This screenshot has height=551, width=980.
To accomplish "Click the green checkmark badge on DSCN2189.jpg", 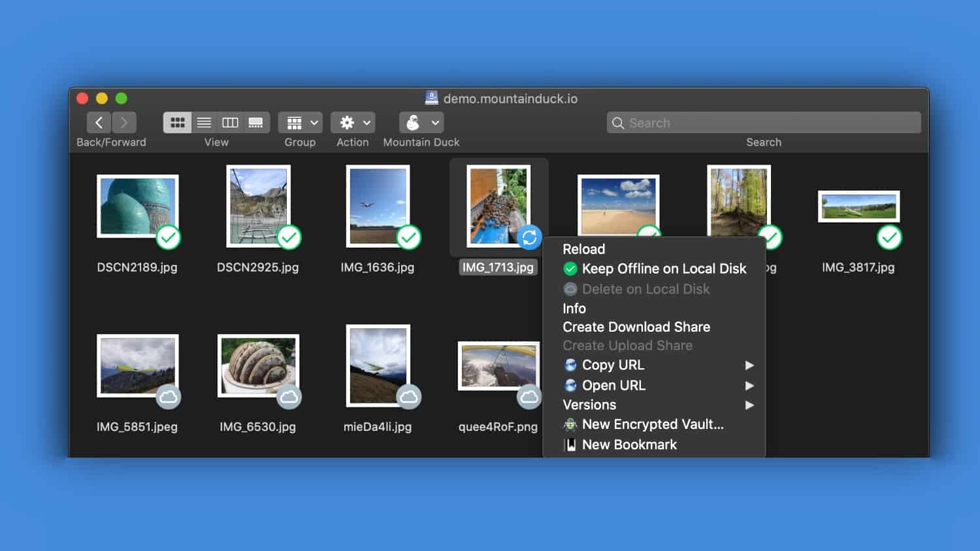I will point(169,238).
